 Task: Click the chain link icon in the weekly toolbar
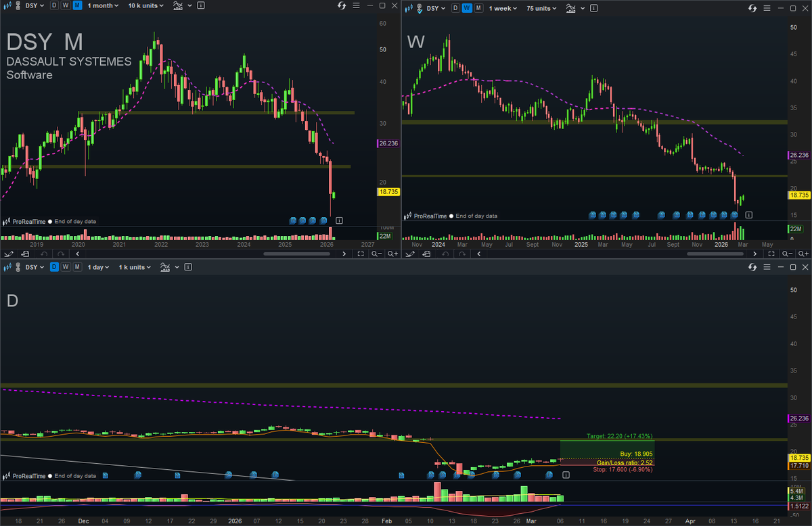tap(420, 9)
